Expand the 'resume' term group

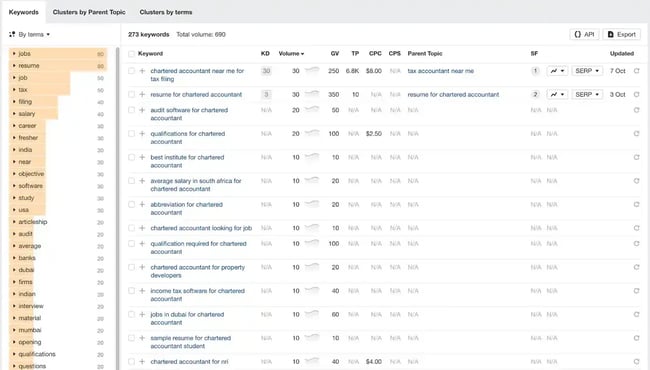[x=14, y=66]
